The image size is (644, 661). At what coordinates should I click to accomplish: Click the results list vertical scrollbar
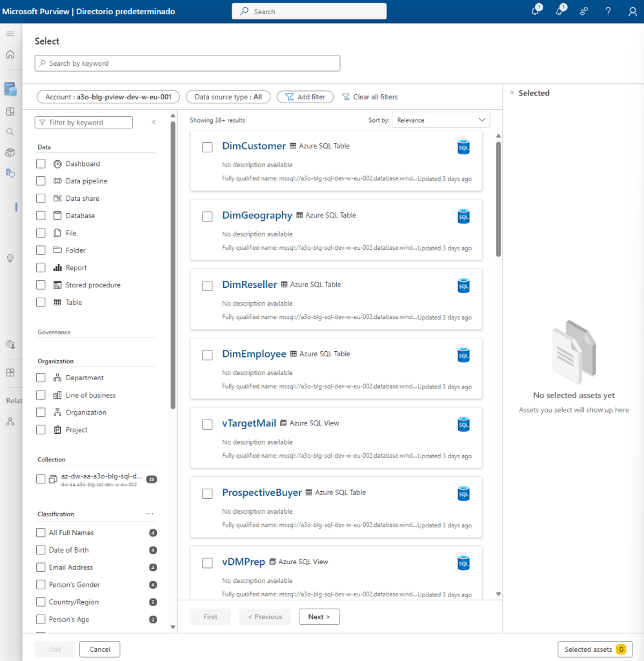498,199
